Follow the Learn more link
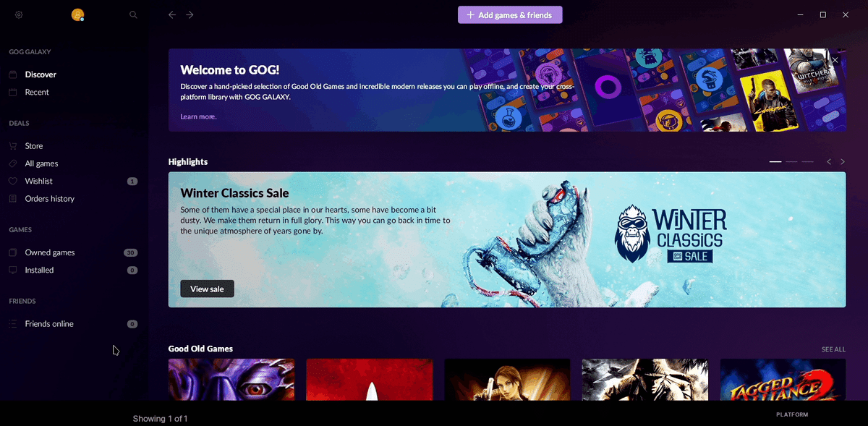The image size is (868, 426). (198, 116)
